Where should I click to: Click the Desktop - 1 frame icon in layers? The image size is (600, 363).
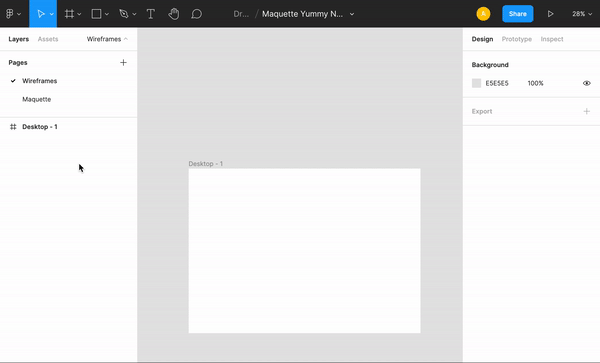coord(13,127)
